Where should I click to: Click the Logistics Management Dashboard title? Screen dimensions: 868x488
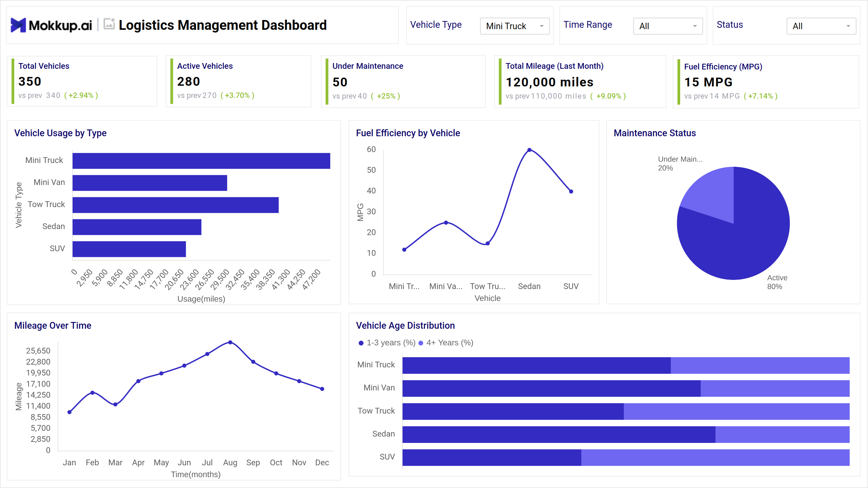pyautogui.click(x=222, y=25)
